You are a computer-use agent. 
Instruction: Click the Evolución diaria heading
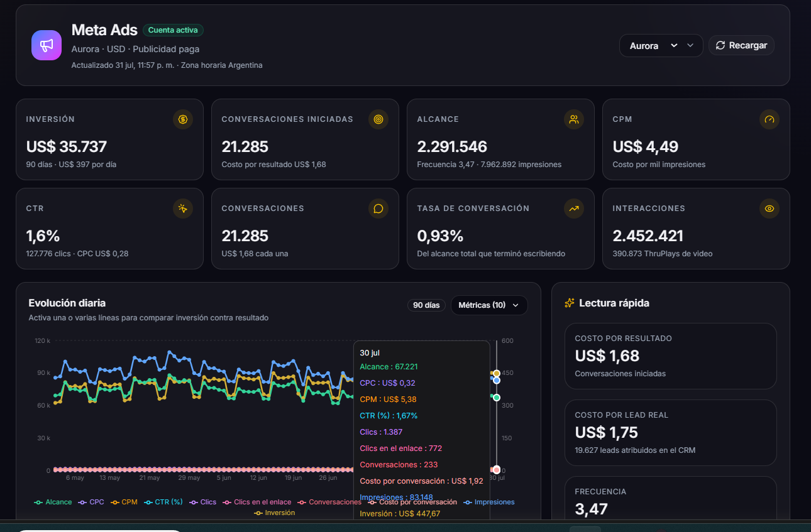(67, 303)
